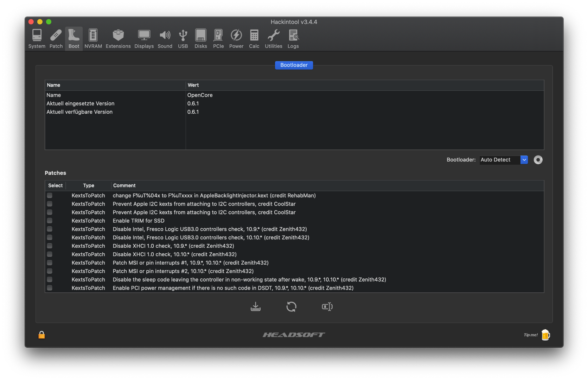Screen dimensions: 588x380
Task: Sort patches by the Type column header
Action: pyautogui.click(x=89, y=185)
